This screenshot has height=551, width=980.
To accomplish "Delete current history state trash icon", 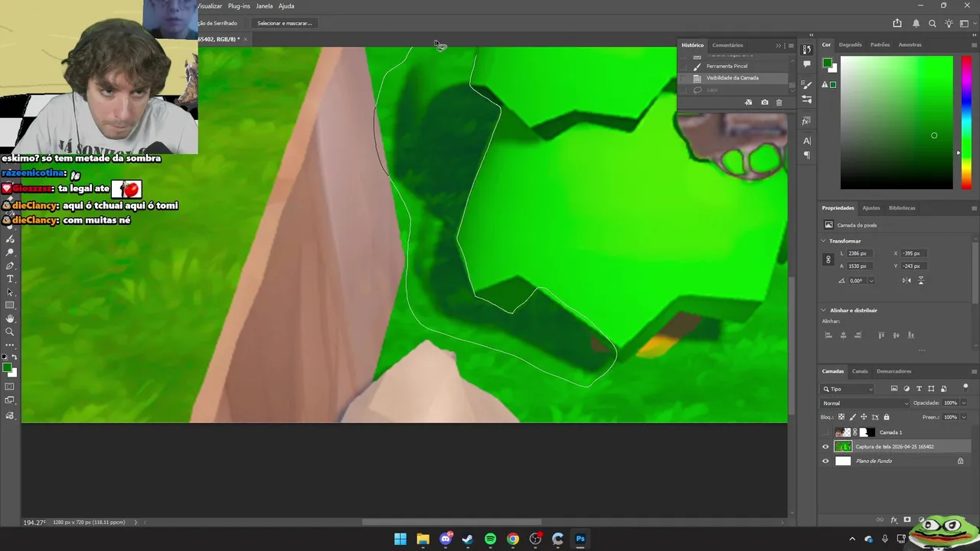I will coord(779,102).
